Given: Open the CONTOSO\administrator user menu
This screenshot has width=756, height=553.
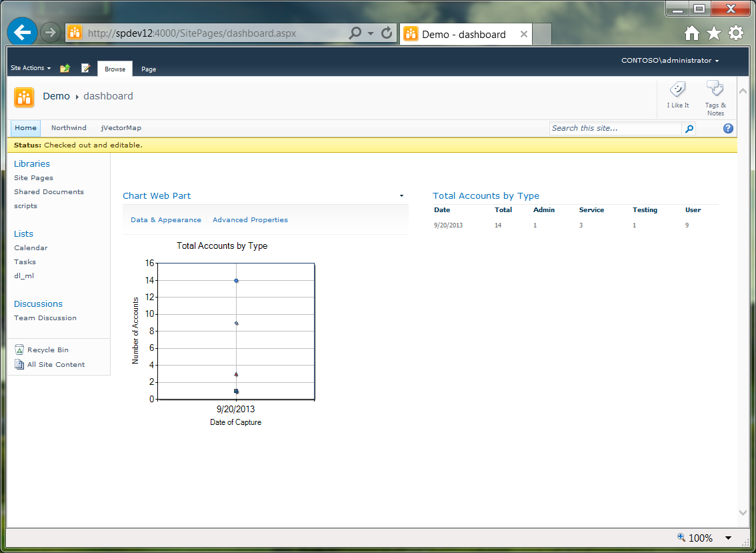Looking at the screenshot, I should [670, 60].
